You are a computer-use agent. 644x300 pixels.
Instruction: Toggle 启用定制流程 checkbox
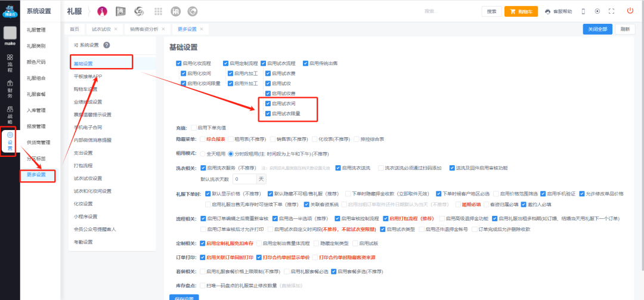point(225,63)
